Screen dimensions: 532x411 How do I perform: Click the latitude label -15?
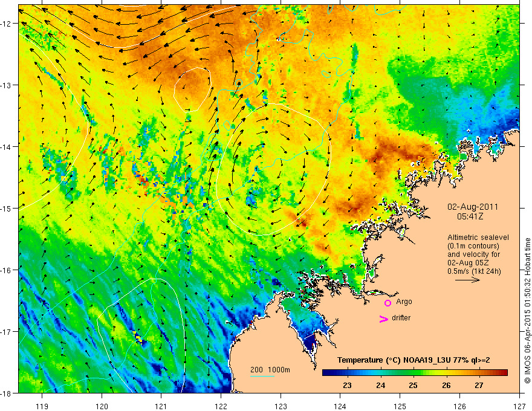point(7,208)
